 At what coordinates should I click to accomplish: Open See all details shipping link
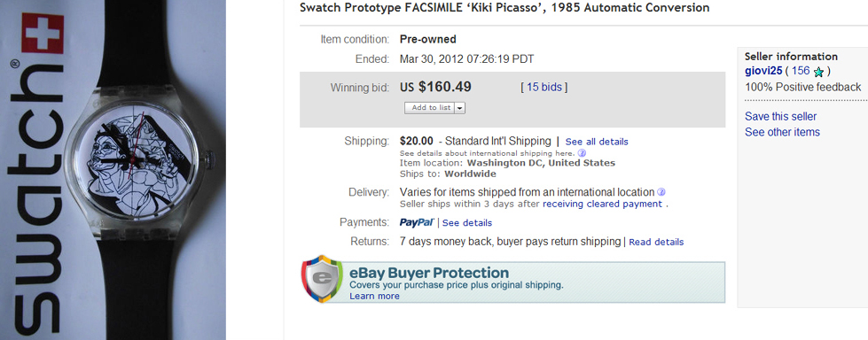point(597,142)
